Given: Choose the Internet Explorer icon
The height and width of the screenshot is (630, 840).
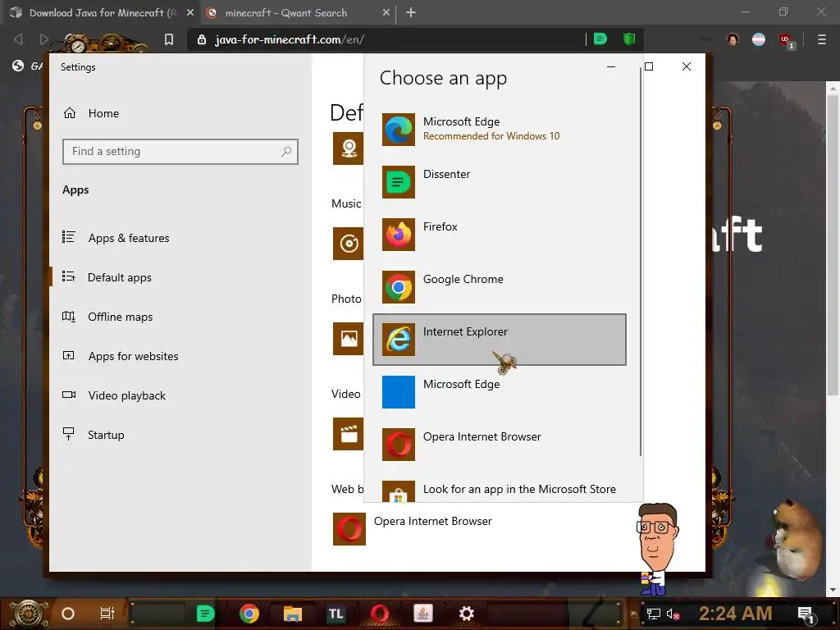Looking at the screenshot, I should click(398, 340).
